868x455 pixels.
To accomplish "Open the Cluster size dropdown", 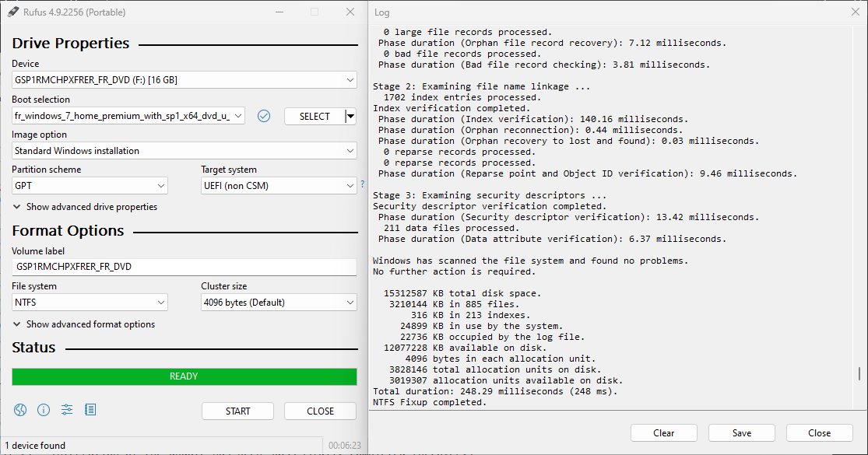I will click(x=279, y=303).
